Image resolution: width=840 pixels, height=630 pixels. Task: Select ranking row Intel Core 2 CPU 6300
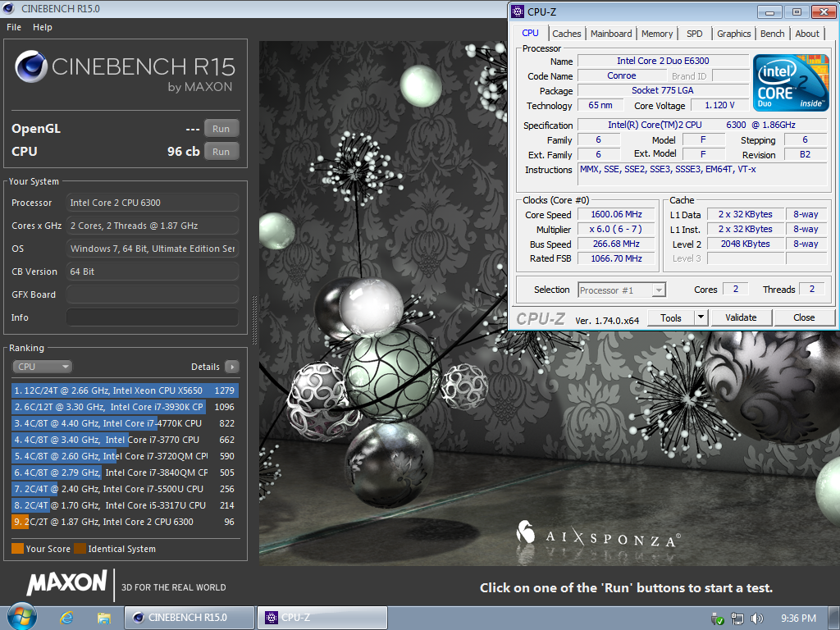tap(125, 522)
